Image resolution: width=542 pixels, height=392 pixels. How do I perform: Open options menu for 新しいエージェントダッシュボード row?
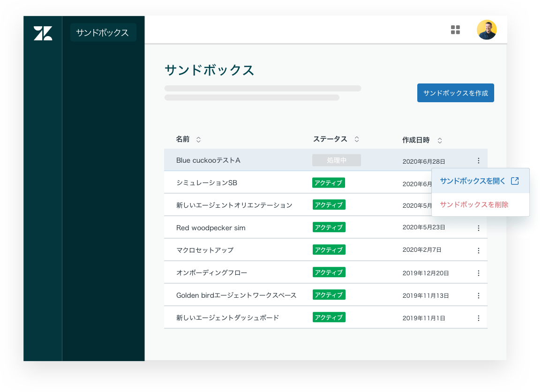[x=478, y=318]
